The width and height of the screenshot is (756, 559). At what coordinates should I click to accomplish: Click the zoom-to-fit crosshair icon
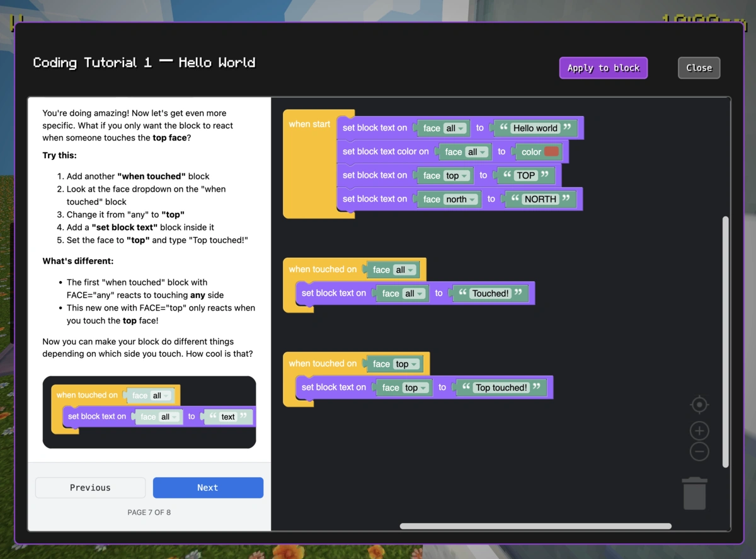(699, 405)
